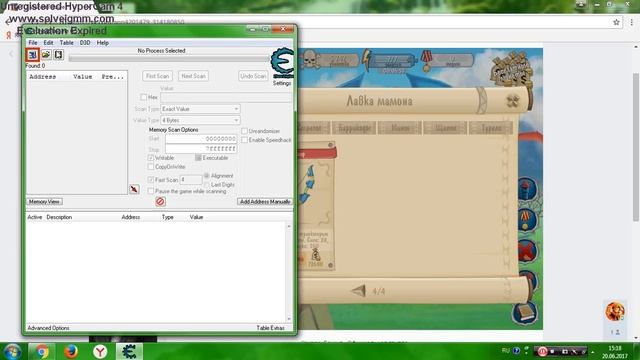Click the First Scan button
This screenshot has height=360, width=640.
tap(158, 76)
